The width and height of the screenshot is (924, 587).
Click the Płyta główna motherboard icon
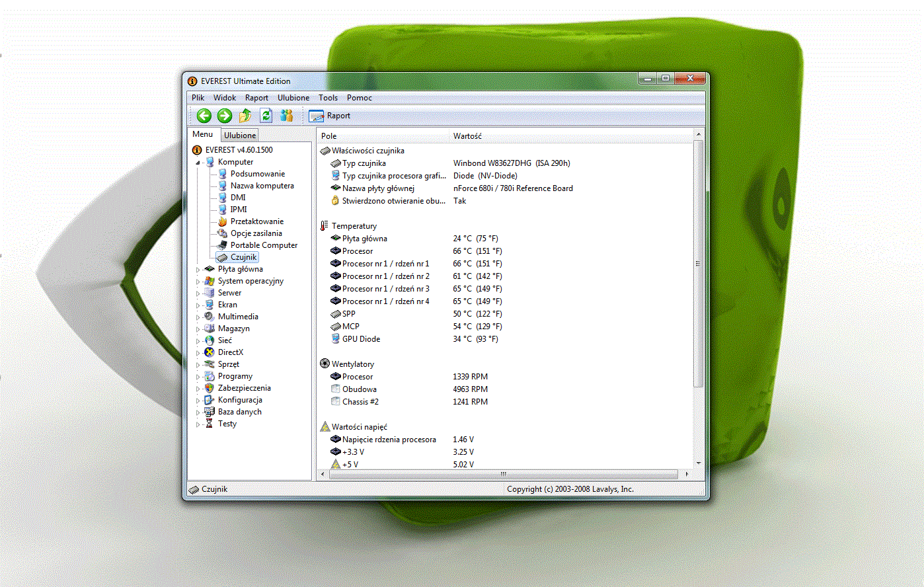210,269
